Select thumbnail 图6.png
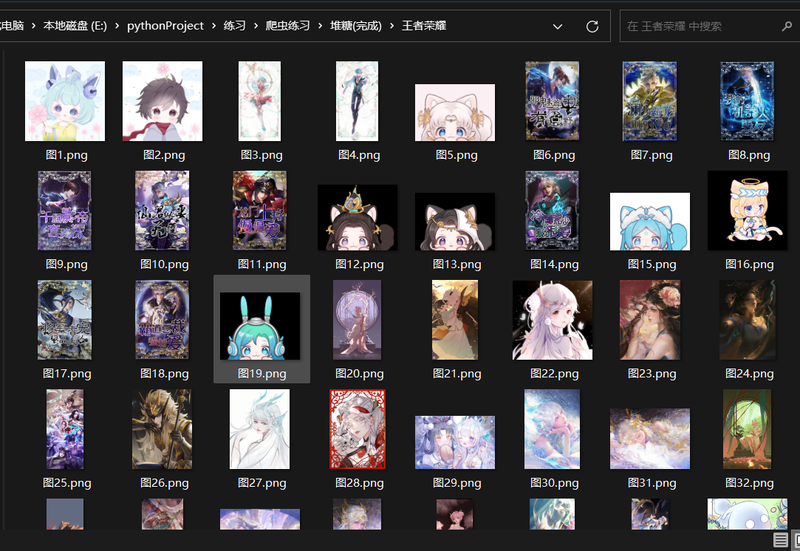 coord(553,101)
